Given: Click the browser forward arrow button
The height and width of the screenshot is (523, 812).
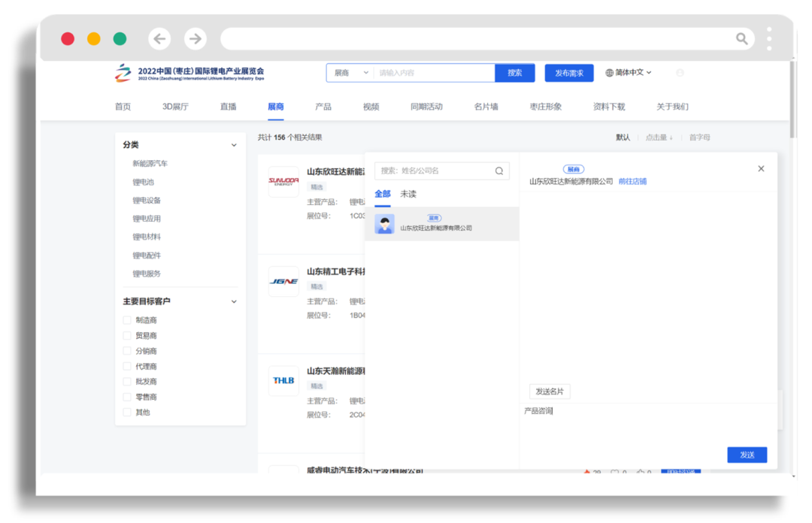Looking at the screenshot, I should [195, 39].
